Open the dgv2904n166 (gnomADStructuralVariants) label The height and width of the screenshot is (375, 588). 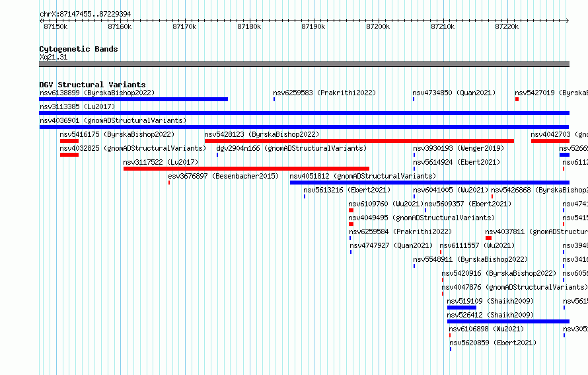tap(291, 148)
